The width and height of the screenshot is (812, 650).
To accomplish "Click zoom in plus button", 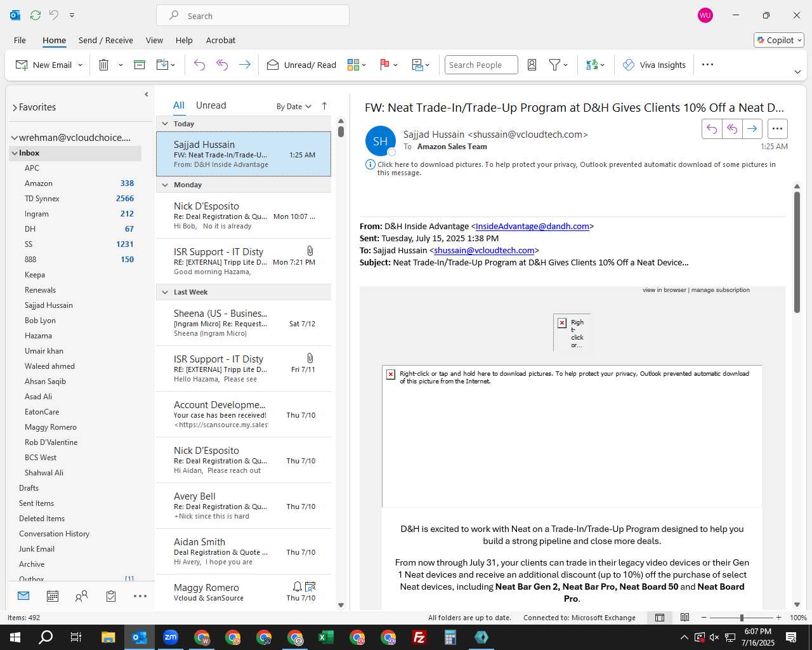I will (x=778, y=618).
